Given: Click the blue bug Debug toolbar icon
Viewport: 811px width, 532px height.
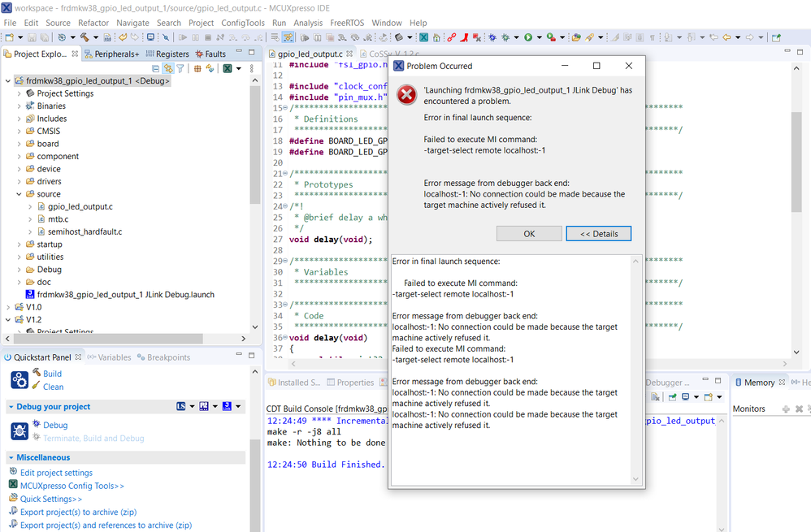Looking at the screenshot, I should click(492, 37).
